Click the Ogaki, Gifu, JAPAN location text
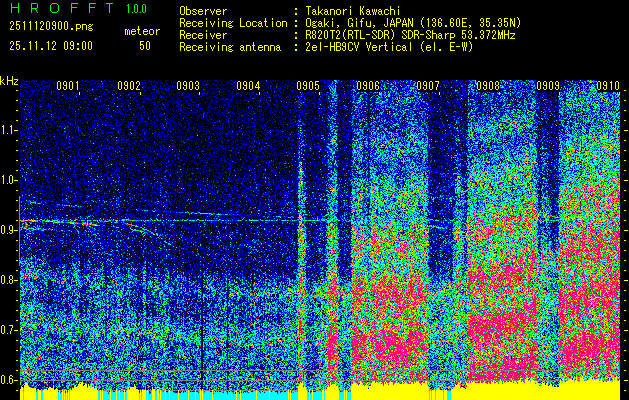The height and width of the screenshot is (400, 629). tap(413, 23)
